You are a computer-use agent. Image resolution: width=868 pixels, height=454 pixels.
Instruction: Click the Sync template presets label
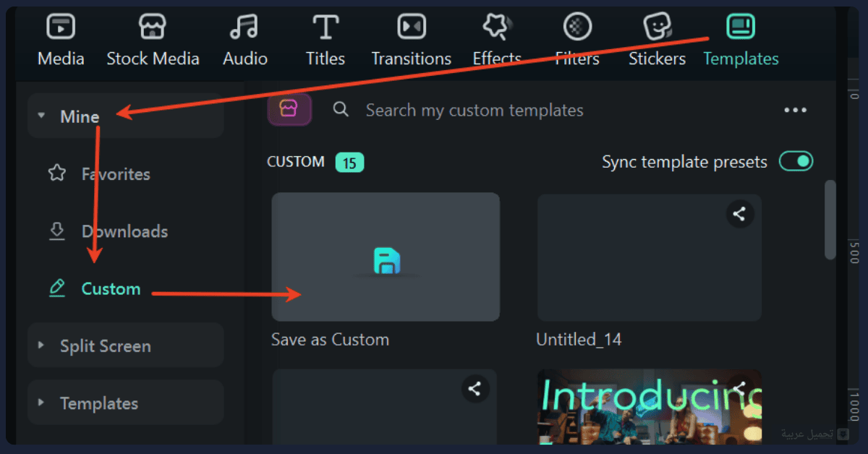[x=684, y=162]
